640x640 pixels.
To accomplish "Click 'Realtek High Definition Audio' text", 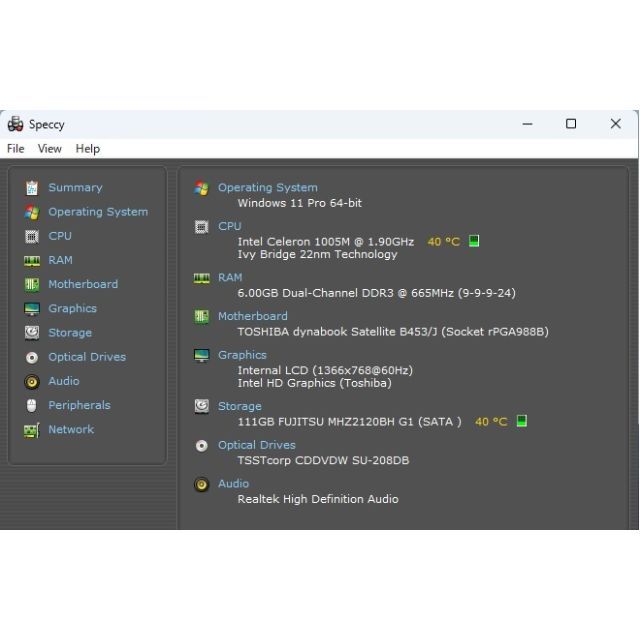I will (x=318, y=499).
